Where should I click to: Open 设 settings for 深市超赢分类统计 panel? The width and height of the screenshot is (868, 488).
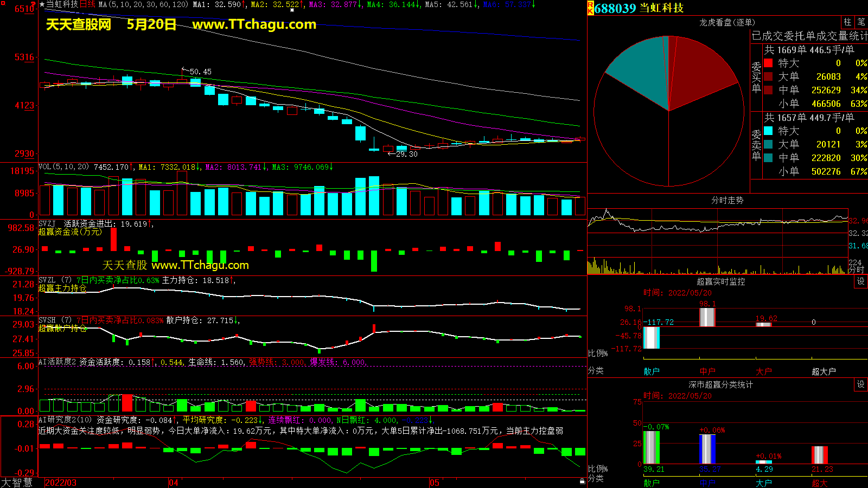(x=861, y=384)
